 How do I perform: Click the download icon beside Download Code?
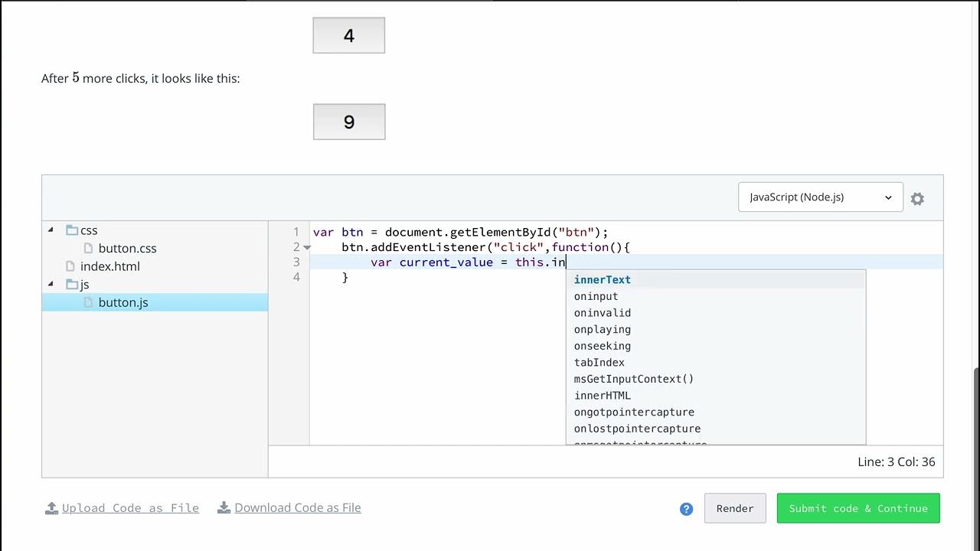point(224,507)
